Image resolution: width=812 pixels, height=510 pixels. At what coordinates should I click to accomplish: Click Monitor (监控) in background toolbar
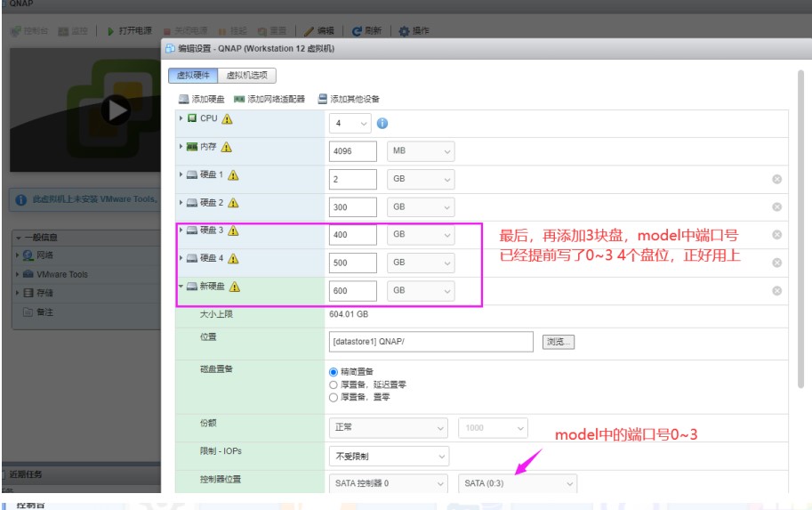(x=73, y=31)
